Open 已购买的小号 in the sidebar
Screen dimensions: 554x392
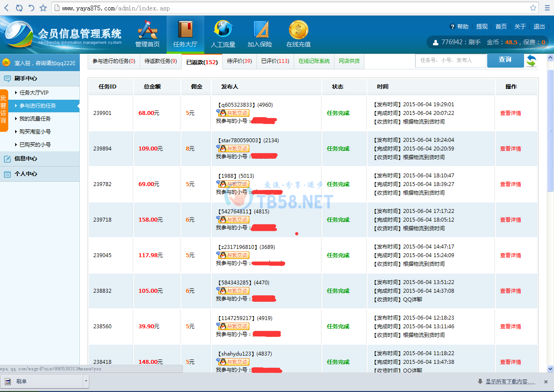35,145
